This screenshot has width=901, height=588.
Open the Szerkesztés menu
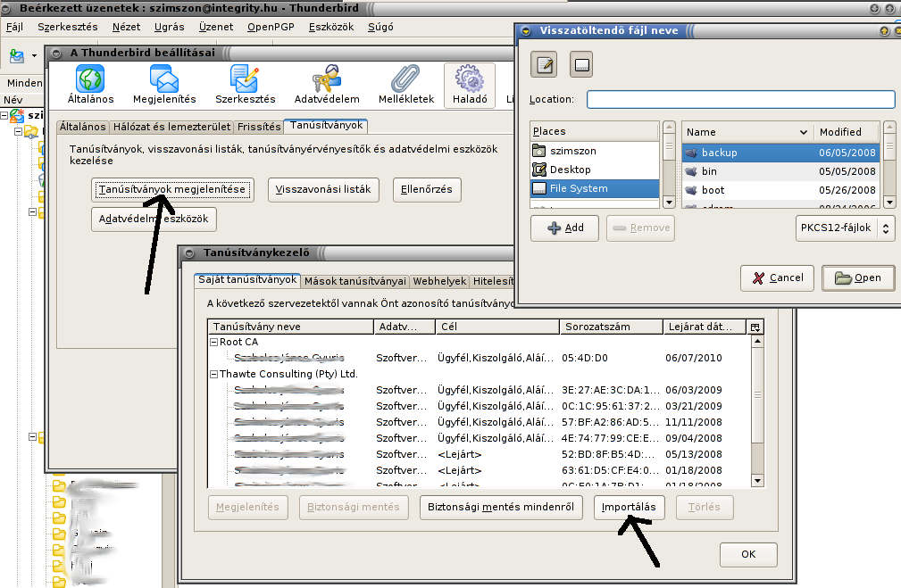pos(68,27)
